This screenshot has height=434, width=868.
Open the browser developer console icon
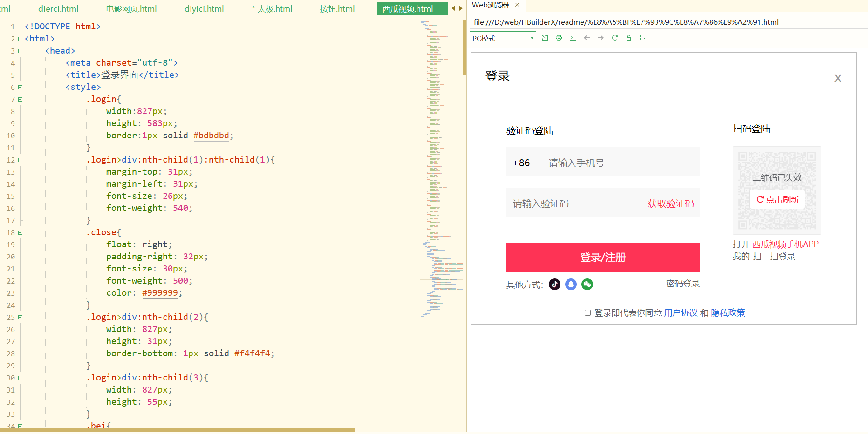[x=573, y=38]
